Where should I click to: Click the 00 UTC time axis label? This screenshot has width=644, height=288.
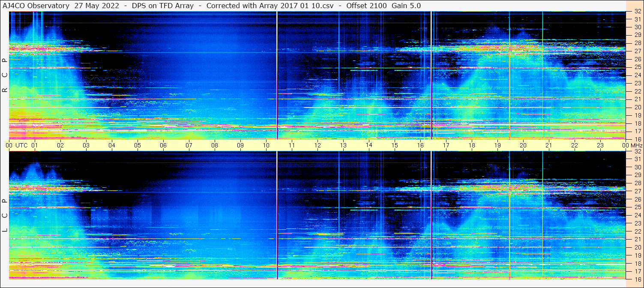coord(17,145)
